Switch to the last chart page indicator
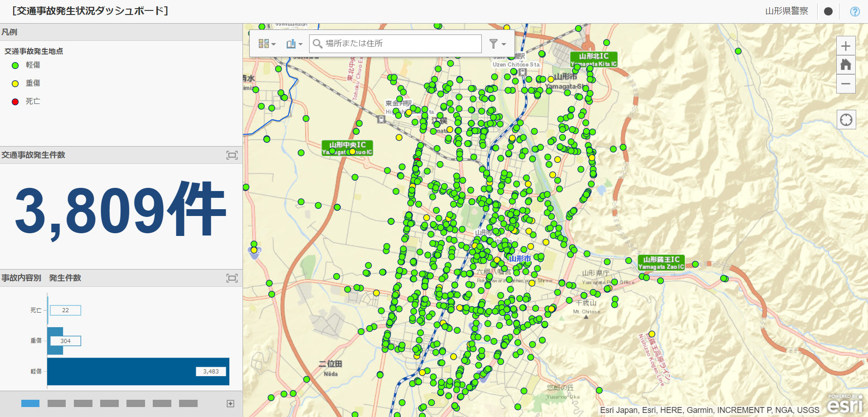 click(188, 403)
